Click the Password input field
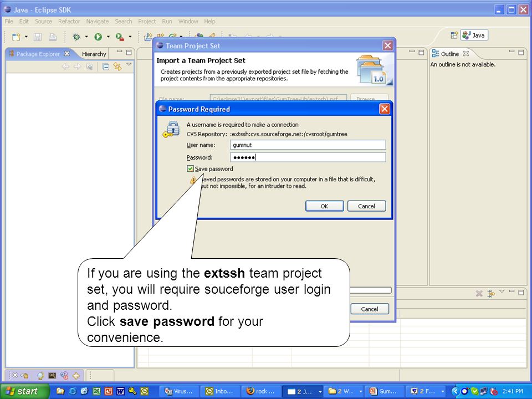 pos(308,157)
